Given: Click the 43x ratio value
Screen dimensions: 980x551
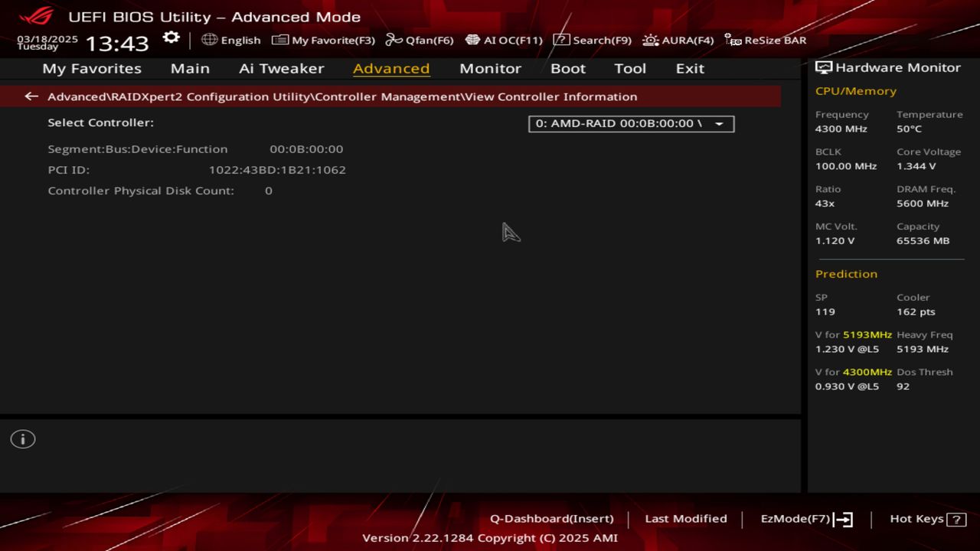Looking at the screenshot, I should click(x=825, y=204).
